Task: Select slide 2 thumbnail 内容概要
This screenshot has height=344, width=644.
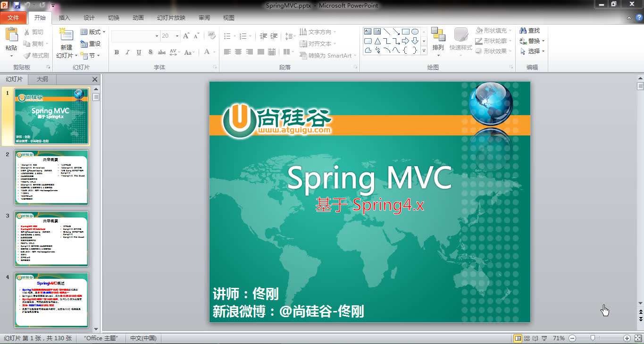Action: point(51,177)
